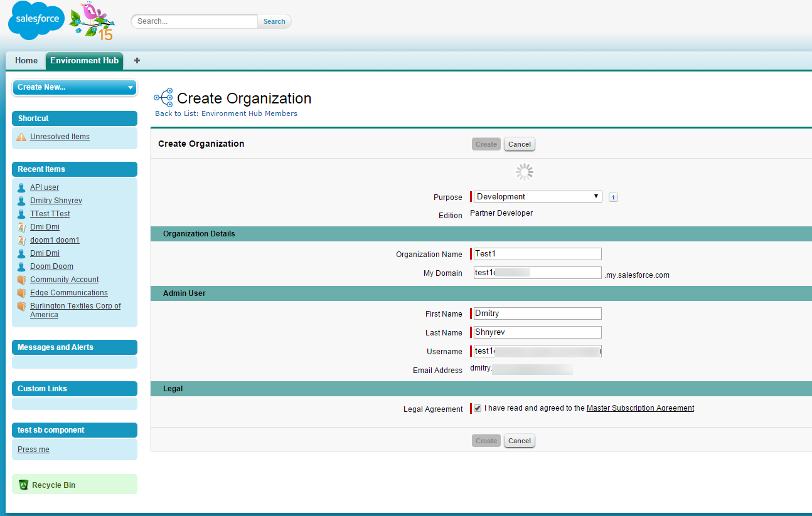Switch to the Home tab
This screenshot has width=812, height=516.
tap(26, 61)
